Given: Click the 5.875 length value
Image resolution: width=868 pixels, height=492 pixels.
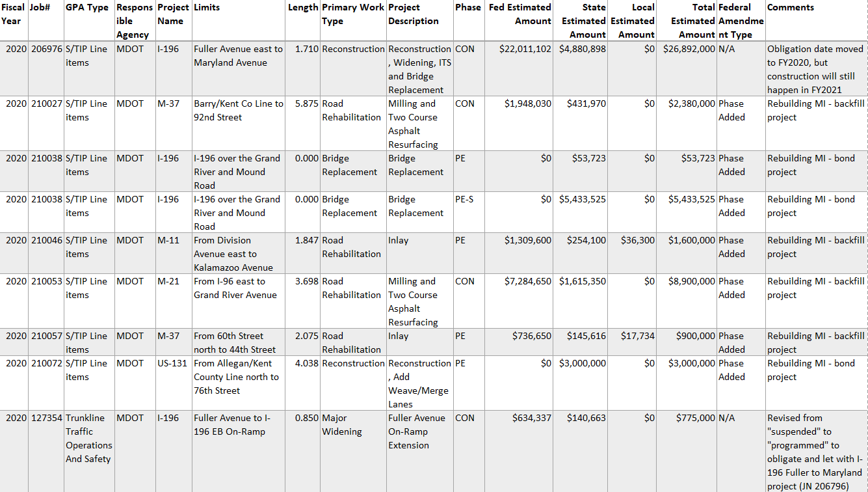Looking at the screenshot, I should [306, 103].
